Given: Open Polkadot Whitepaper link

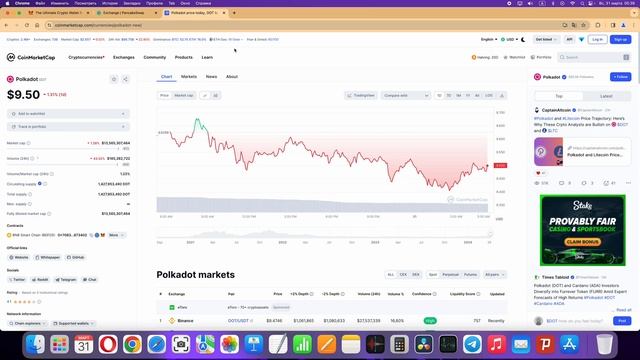Looking at the screenshot, I should (48, 258).
